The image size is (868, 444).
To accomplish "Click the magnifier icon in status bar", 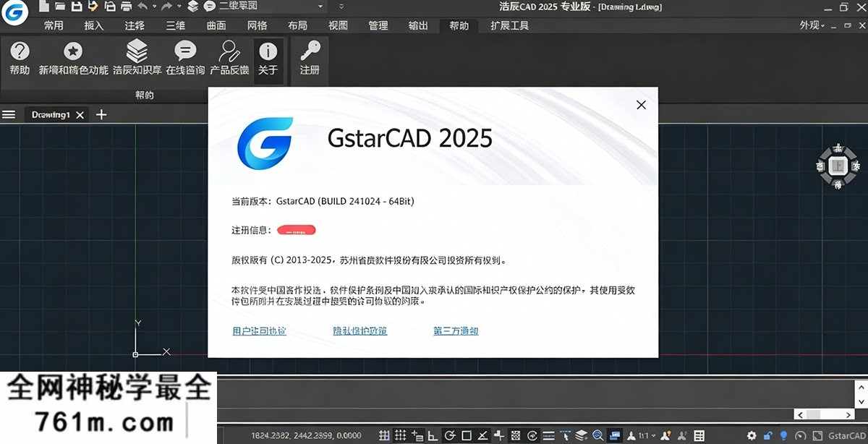I will coord(598,436).
